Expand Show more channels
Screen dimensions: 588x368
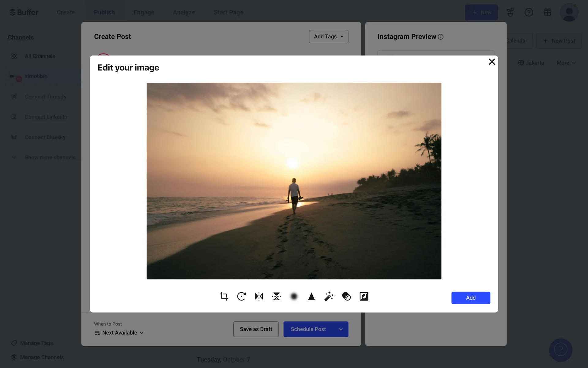pyautogui.click(x=50, y=157)
